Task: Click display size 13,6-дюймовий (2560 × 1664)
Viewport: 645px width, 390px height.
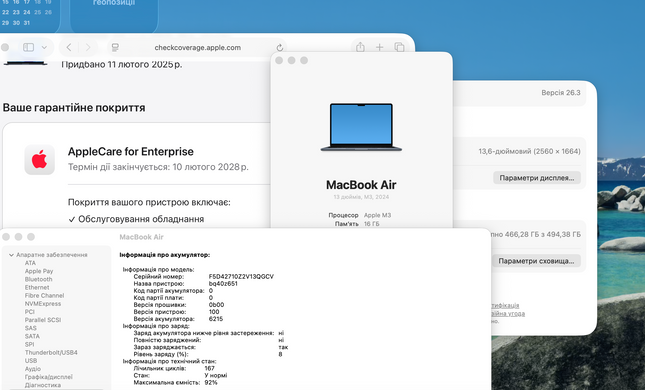Action: coord(529,151)
